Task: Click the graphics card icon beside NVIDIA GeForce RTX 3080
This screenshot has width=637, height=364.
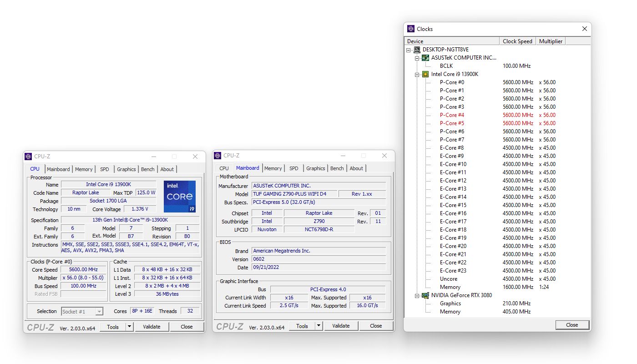Action: click(425, 295)
